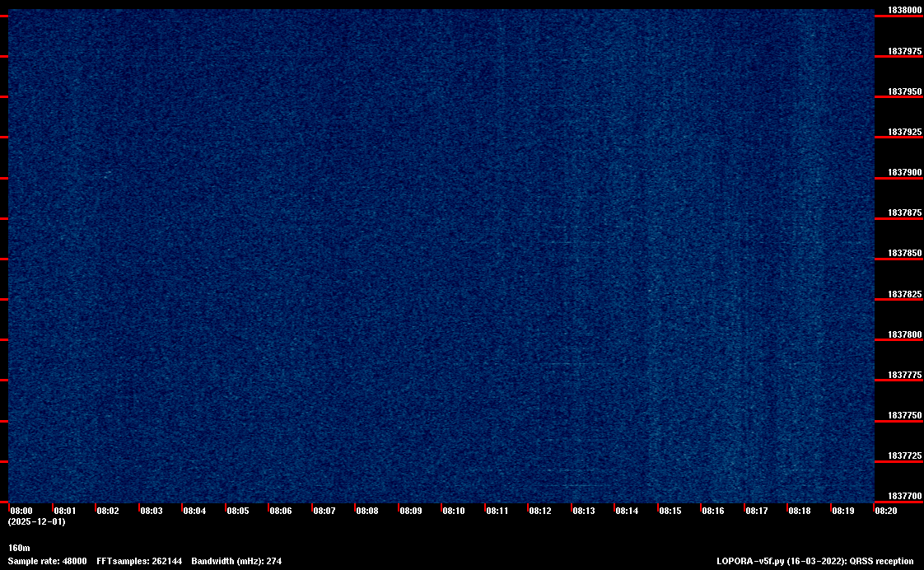Click the 08:10 time label
The image size is (924, 570).
point(454,511)
